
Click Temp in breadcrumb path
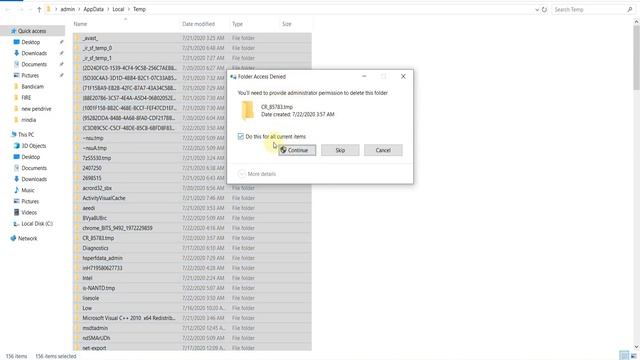139,9
